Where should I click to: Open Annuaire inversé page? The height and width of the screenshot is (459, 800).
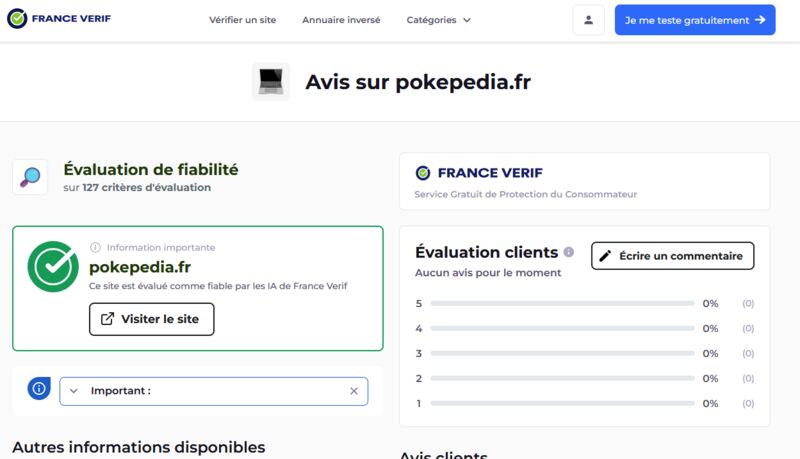point(341,20)
